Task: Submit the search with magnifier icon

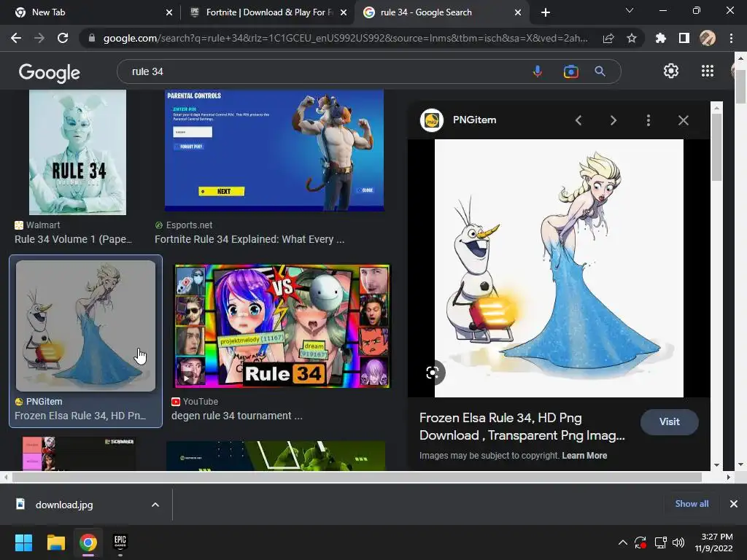Action: (600, 71)
